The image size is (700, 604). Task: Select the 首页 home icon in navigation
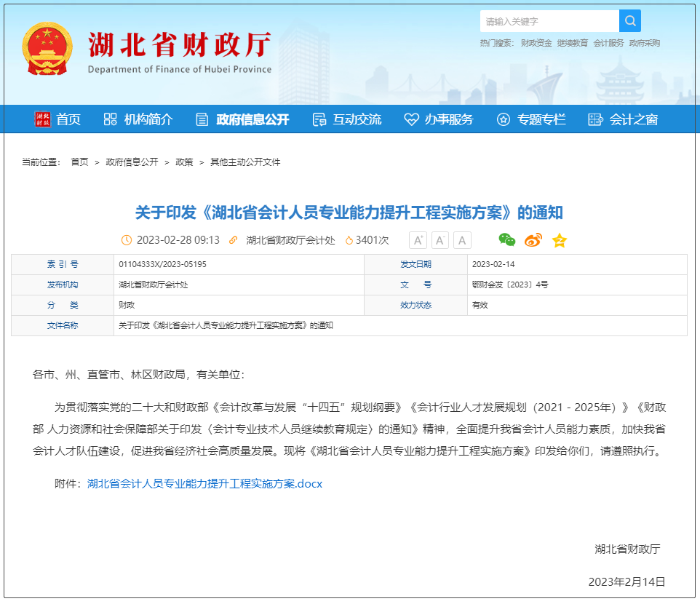(x=43, y=120)
